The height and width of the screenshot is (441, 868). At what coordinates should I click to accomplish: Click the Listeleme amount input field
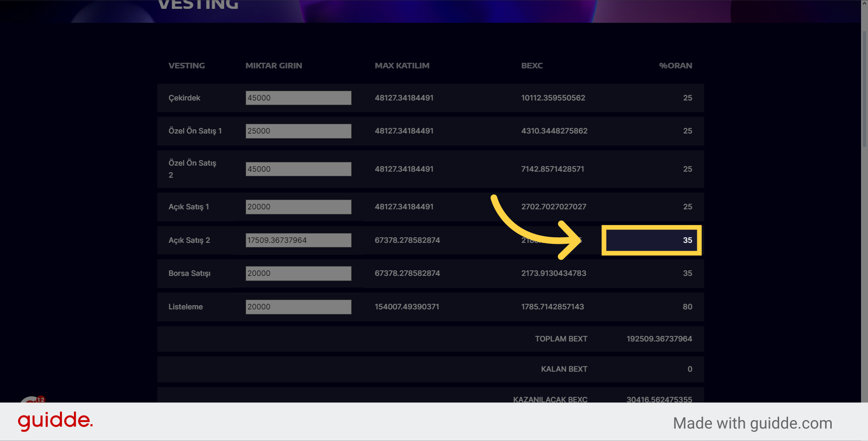coord(298,307)
